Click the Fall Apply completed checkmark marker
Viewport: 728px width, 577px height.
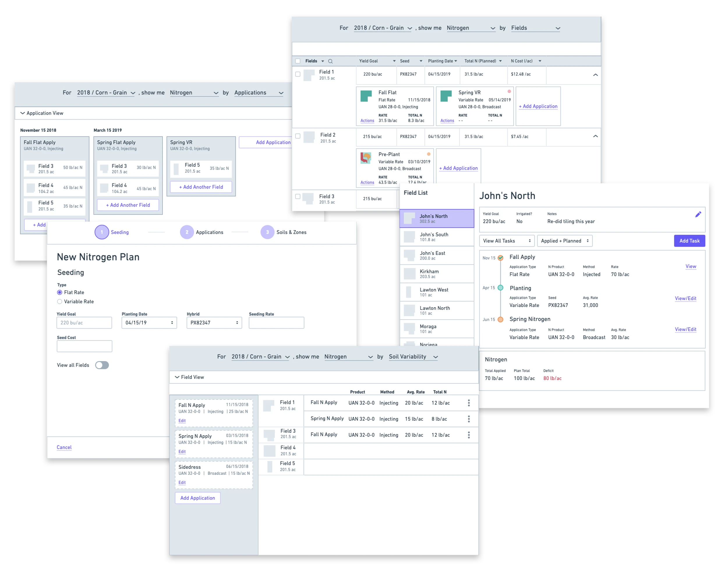(500, 258)
